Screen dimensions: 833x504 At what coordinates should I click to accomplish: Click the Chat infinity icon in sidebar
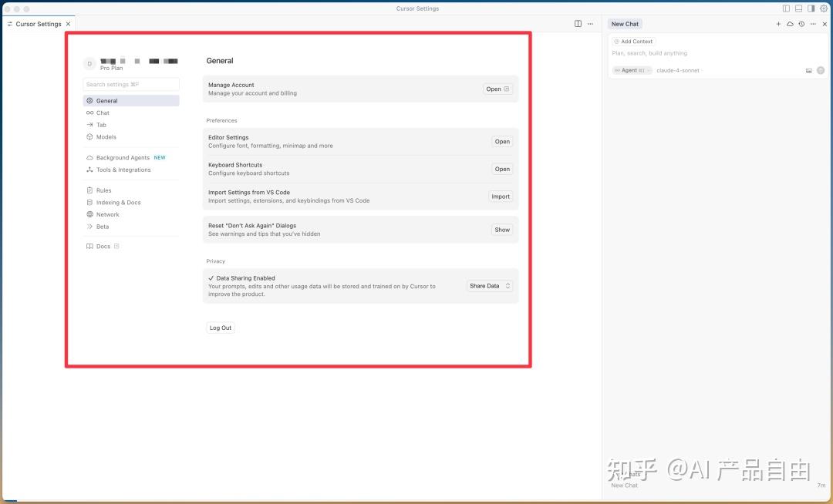pyautogui.click(x=89, y=113)
